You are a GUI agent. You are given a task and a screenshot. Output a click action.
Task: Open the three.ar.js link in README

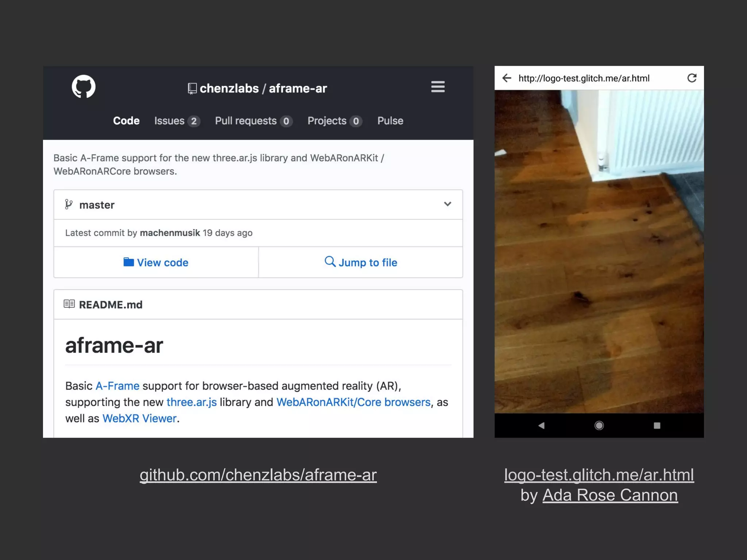pos(191,402)
